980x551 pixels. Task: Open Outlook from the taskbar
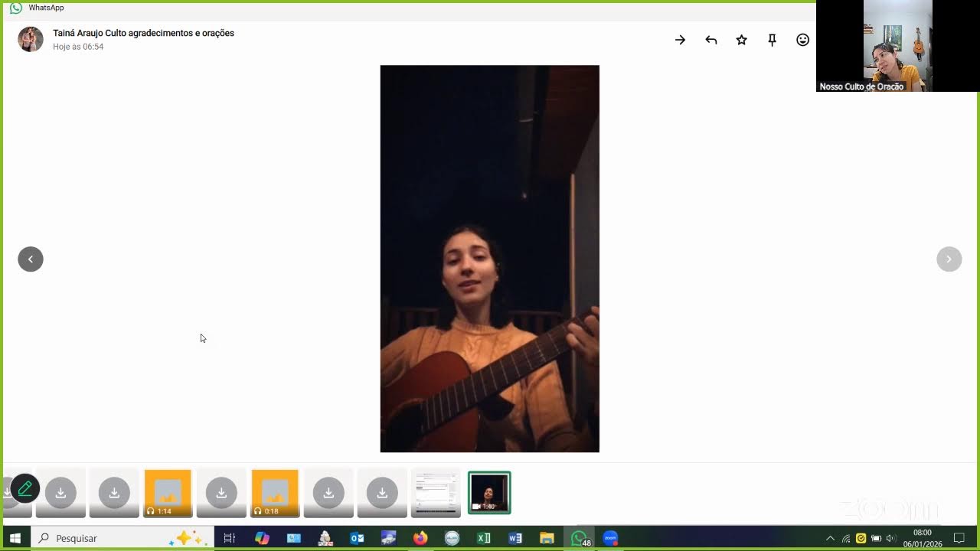click(x=357, y=538)
